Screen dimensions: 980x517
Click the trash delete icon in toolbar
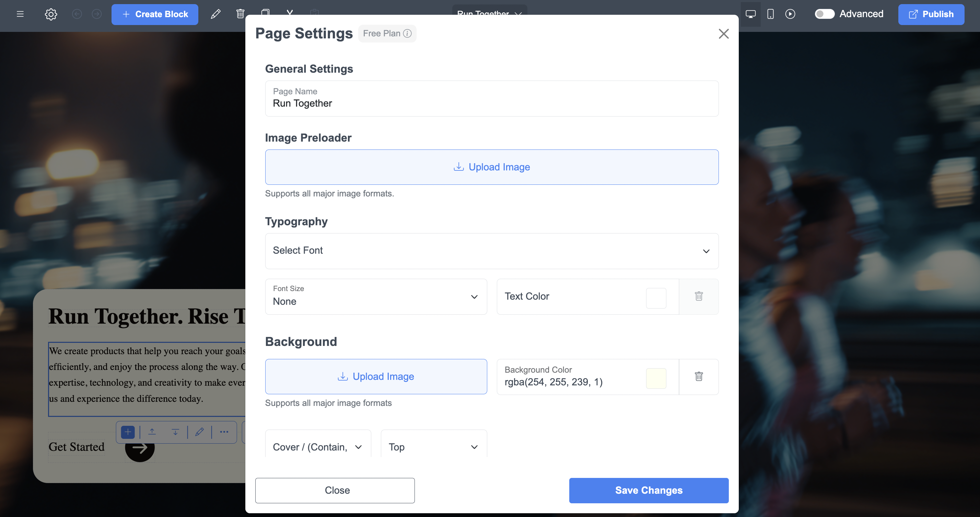point(240,13)
